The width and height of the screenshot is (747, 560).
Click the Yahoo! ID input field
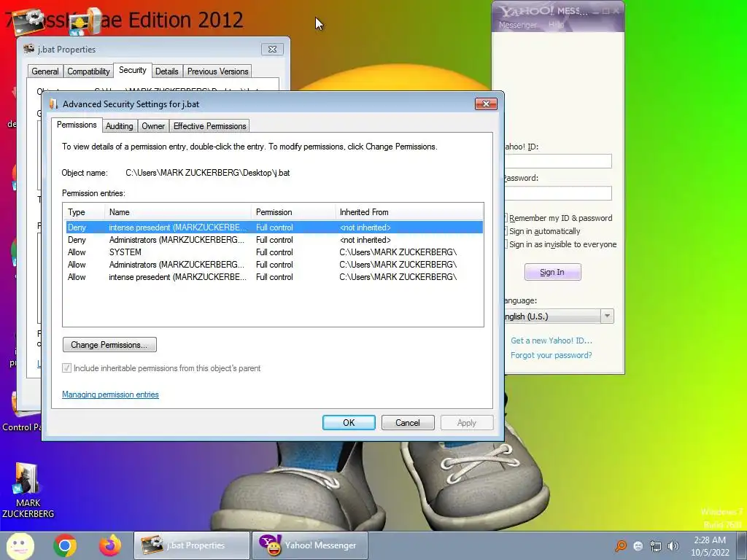(x=558, y=161)
